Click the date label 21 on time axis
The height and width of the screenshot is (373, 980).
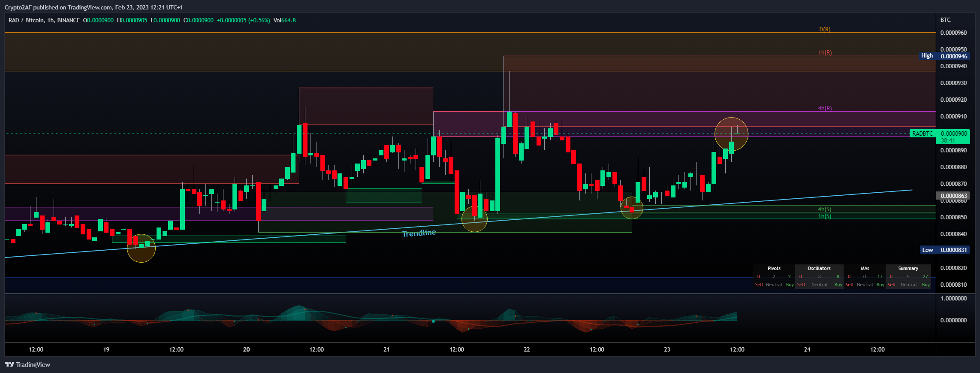pos(386,349)
